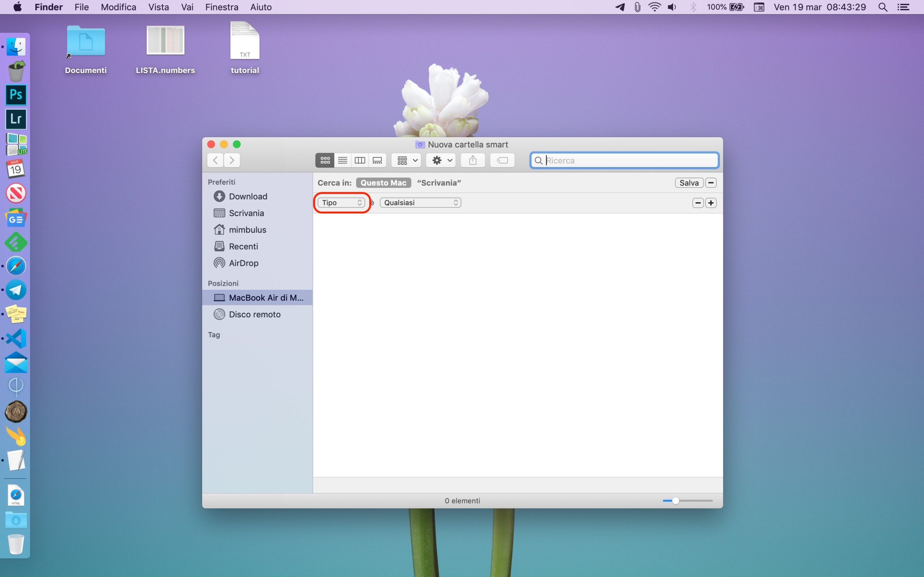Go back with the left arrow button
924x577 pixels.
[x=215, y=160]
